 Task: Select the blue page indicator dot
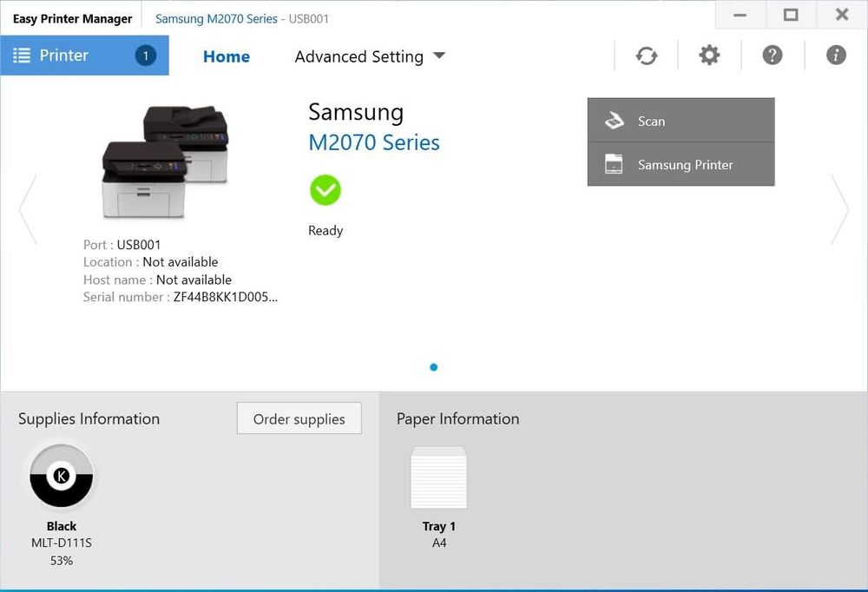[434, 367]
